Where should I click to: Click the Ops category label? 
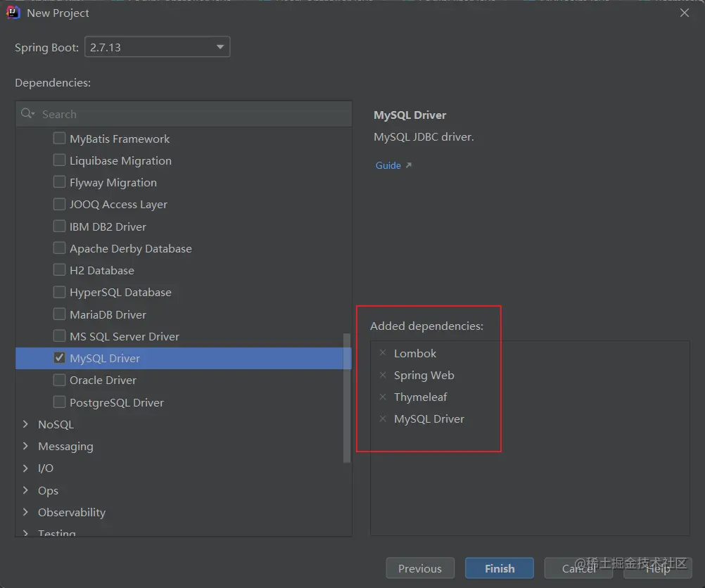pyautogui.click(x=48, y=490)
